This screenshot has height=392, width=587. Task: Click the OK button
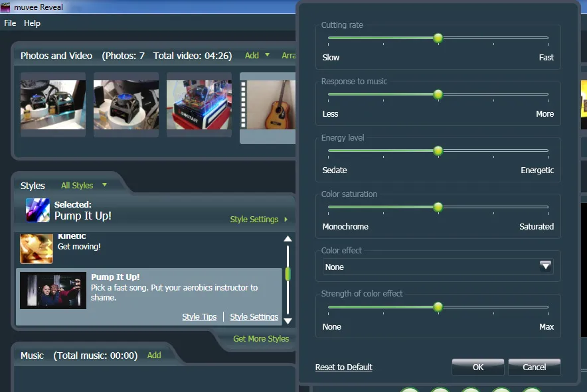(x=477, y=367)
